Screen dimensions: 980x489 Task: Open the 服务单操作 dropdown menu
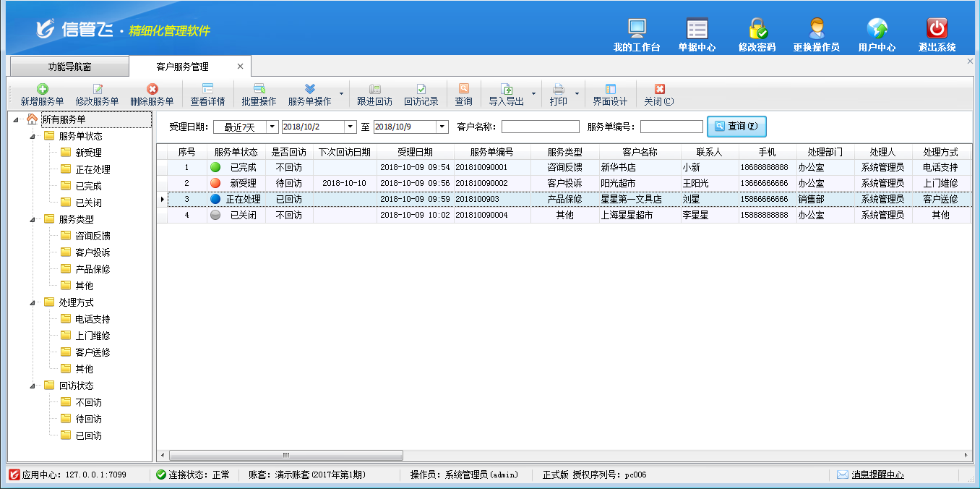tap(341, 94)
